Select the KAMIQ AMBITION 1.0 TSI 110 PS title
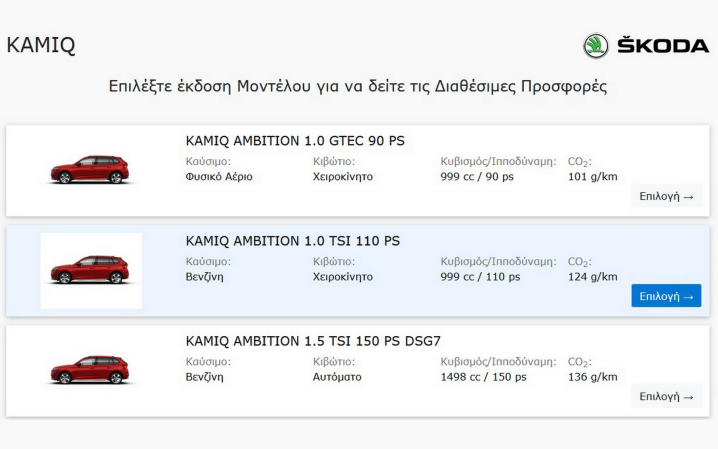The height and width of the screenshot is (449, 718). tap(293, 241)
